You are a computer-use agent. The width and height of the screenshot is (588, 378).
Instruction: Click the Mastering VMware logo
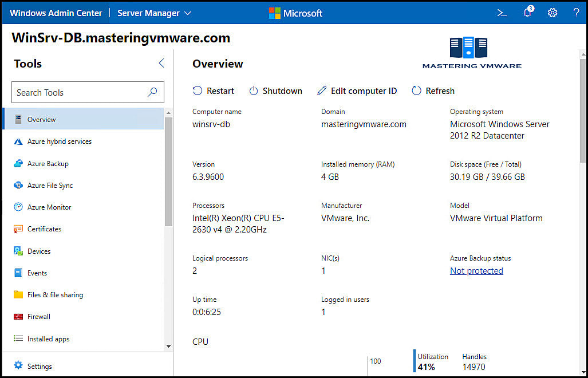click(472, 53)
